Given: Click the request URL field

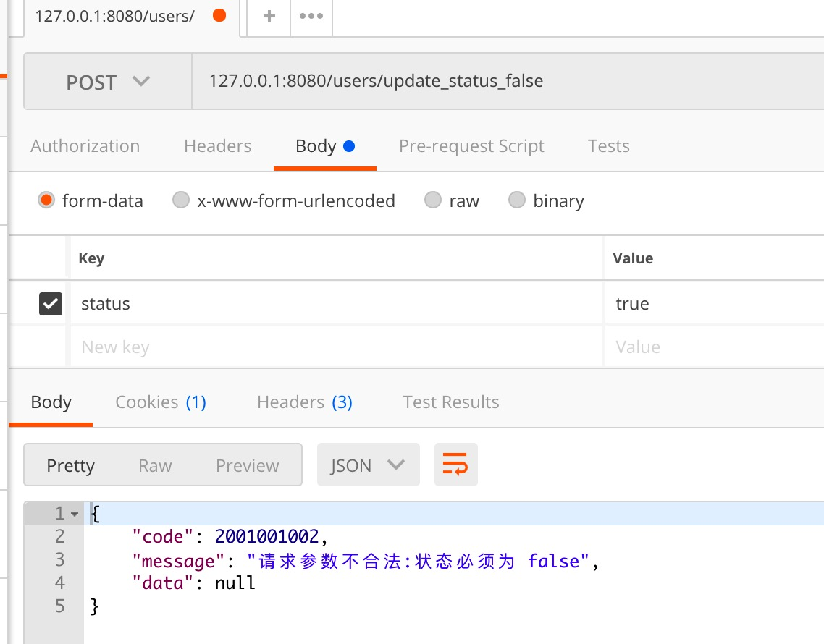Looking at the screenshot, I should coord(434,81).
